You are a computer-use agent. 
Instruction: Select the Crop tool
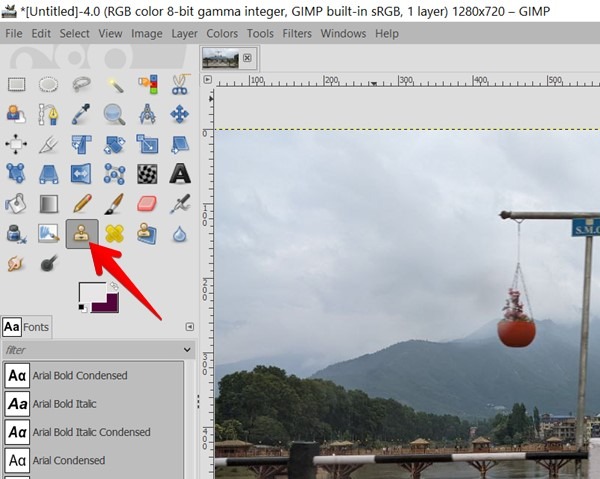pyautogui.click(x=48, y=145)
